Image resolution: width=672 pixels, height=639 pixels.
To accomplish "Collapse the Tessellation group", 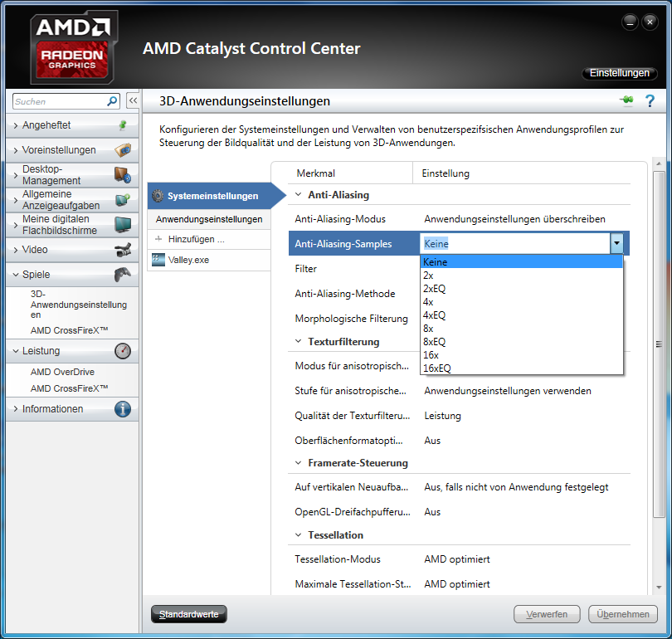I will [299, 535].
